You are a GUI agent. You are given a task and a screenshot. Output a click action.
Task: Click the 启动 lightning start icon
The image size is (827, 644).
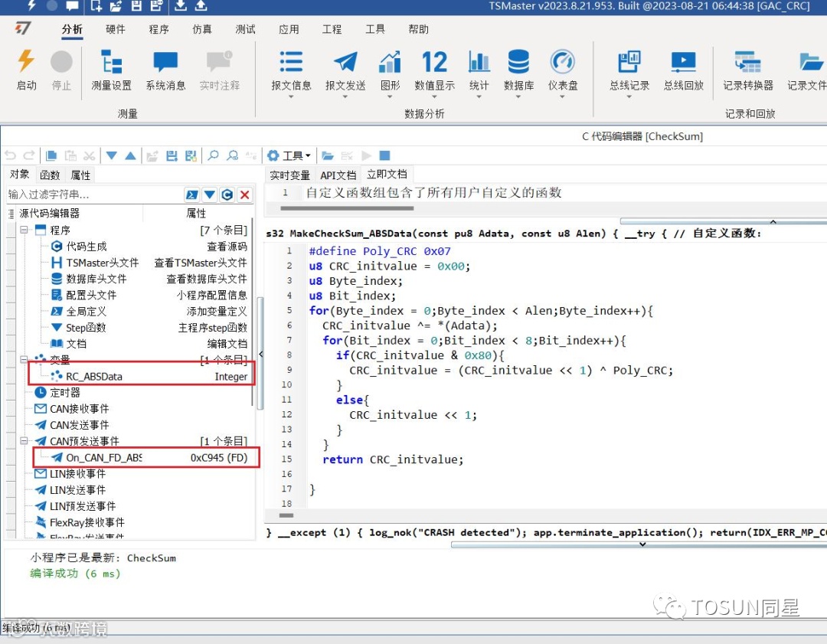(x=25, y=61)
